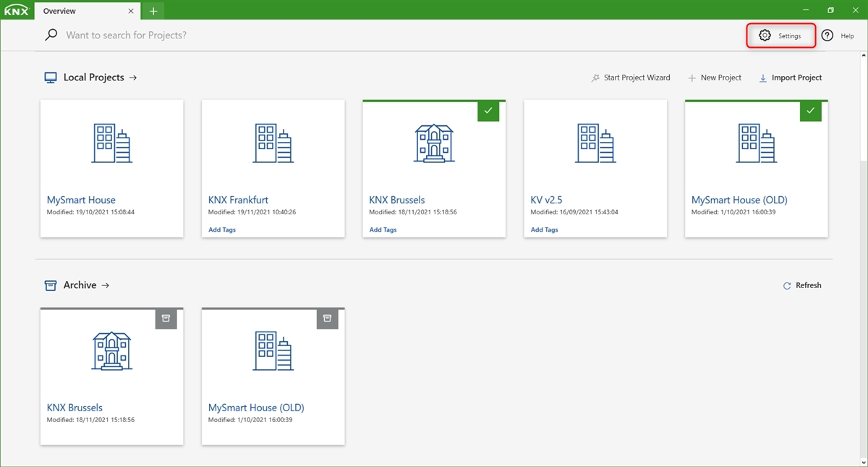The height and width of the screenshot is (467, 868).
Task: Click the New Project button
Action: [x=715, y=77]
